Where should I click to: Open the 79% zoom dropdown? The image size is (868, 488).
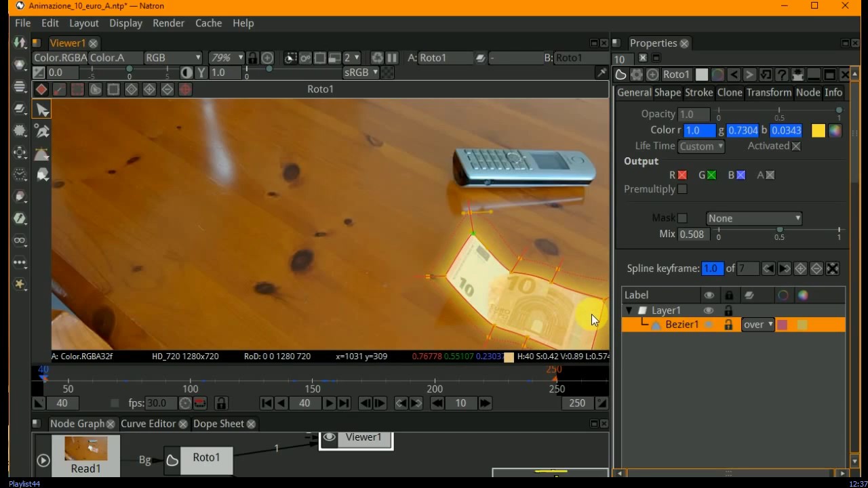click(x=226, y=58)
